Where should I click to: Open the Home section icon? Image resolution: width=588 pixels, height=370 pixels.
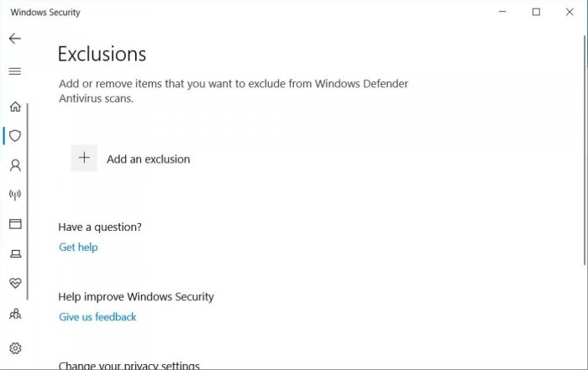pyautogui.click(x=14, y=107)
